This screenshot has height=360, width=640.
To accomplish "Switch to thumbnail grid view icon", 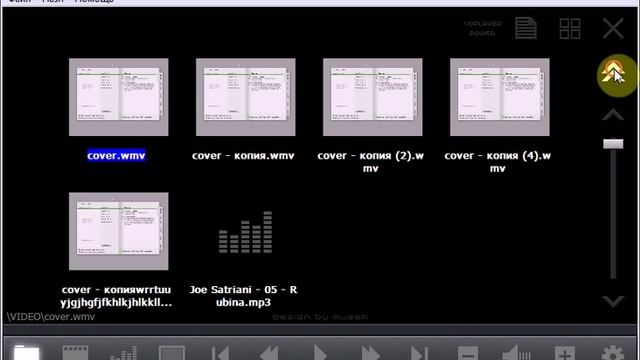I will [570, 29].
